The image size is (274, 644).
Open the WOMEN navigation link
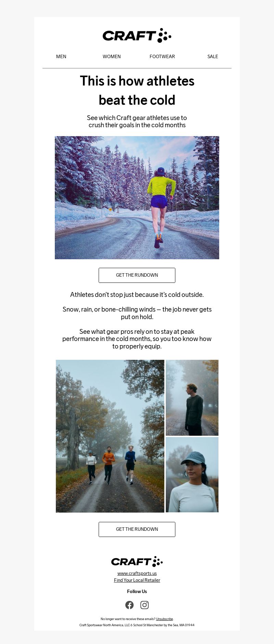(x=112, y=56)
